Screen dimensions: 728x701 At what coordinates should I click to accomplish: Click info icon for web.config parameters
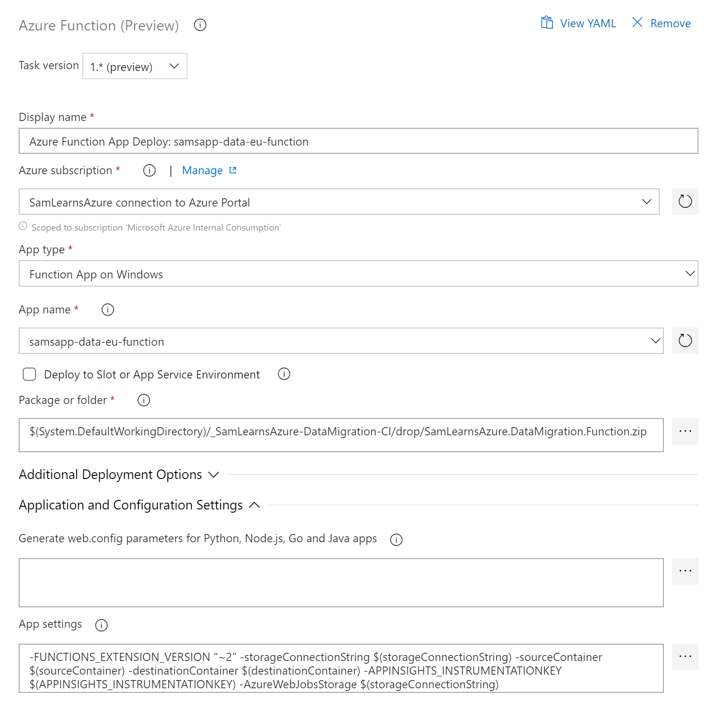[396, 540]
